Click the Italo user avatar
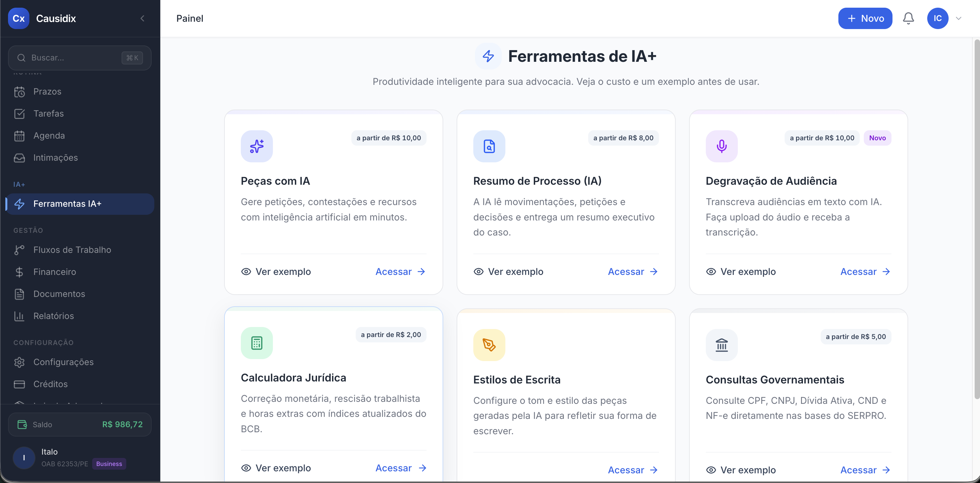 pos(24,458)
